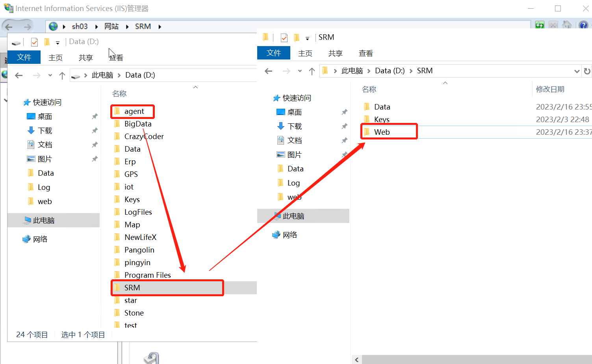592x364 pixels.
Task: Select the Program Files folder
Action: [147, 275]
